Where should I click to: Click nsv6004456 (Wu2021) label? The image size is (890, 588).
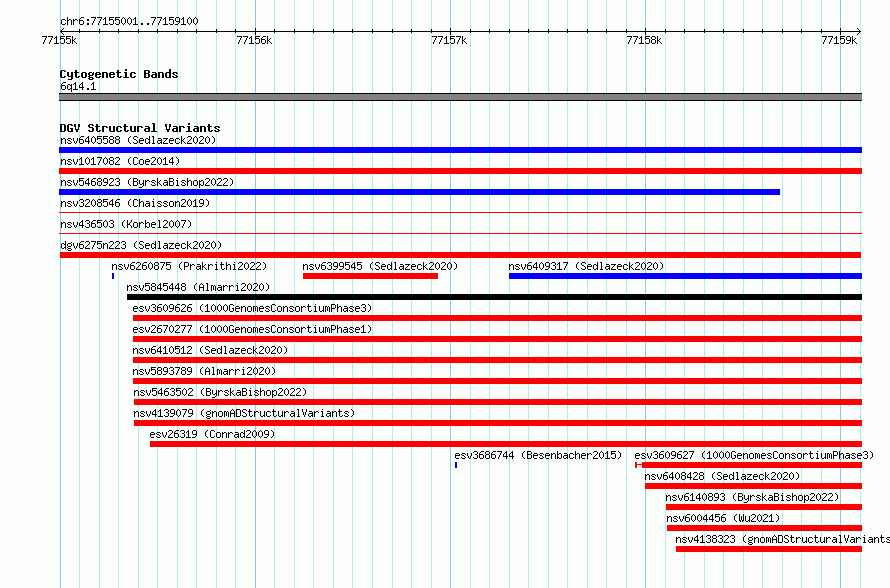(723, 518)
